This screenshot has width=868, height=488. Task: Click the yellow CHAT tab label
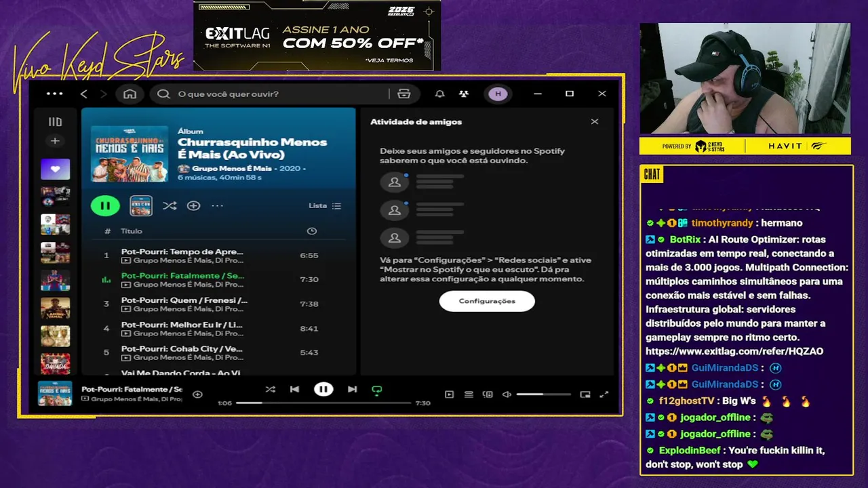point(652,175)
